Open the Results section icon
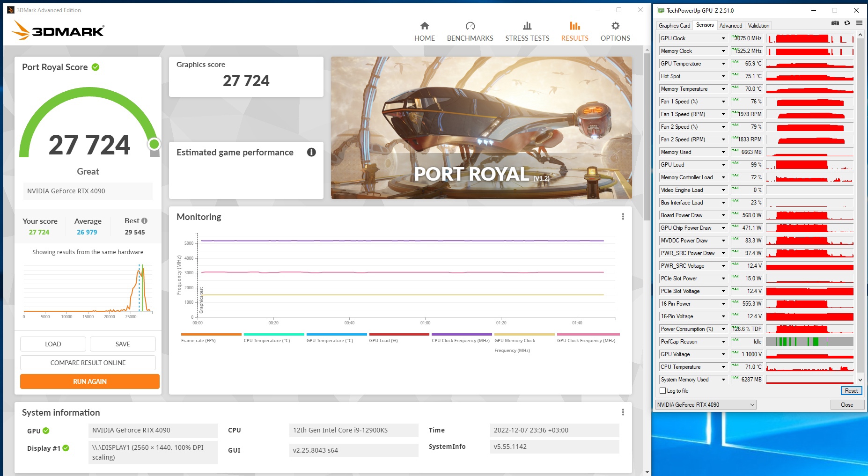This screenshot has height=476, width=868. [x=575, y=26]
